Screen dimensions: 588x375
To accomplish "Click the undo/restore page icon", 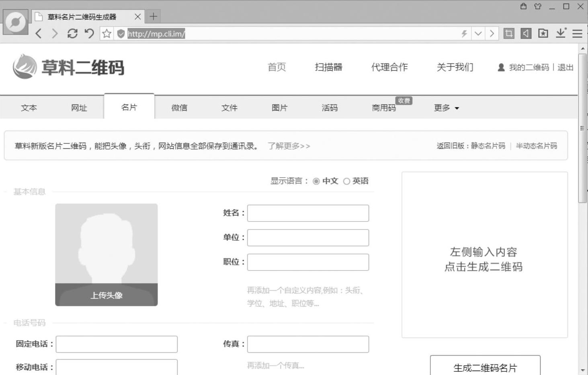I will 89,33.
